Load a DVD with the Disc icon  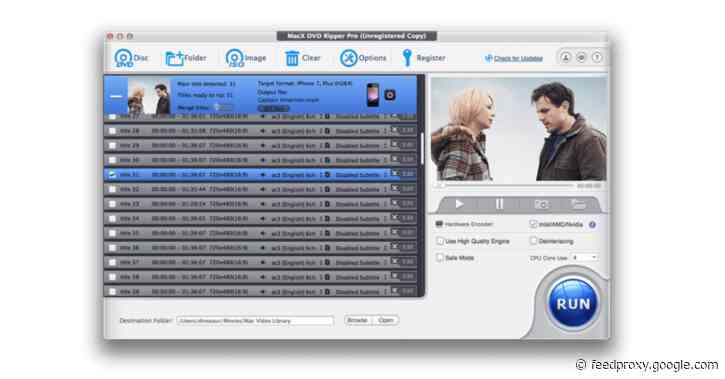[x=130, y=58]
